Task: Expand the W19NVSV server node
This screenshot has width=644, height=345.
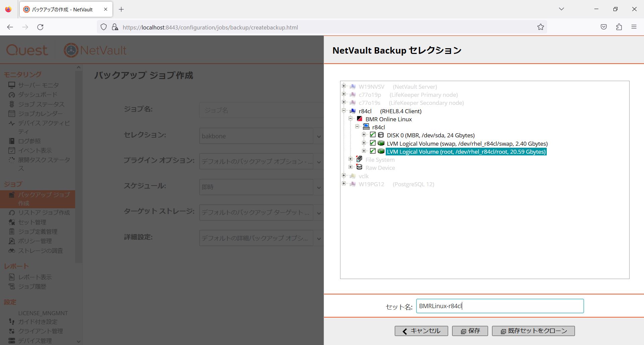Action: 344,86
